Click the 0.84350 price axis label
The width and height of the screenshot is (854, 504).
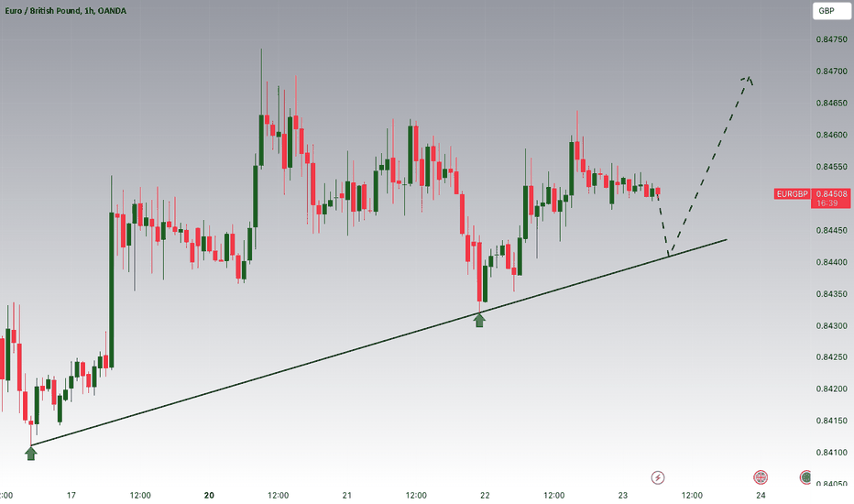click(x=831, y=294)
